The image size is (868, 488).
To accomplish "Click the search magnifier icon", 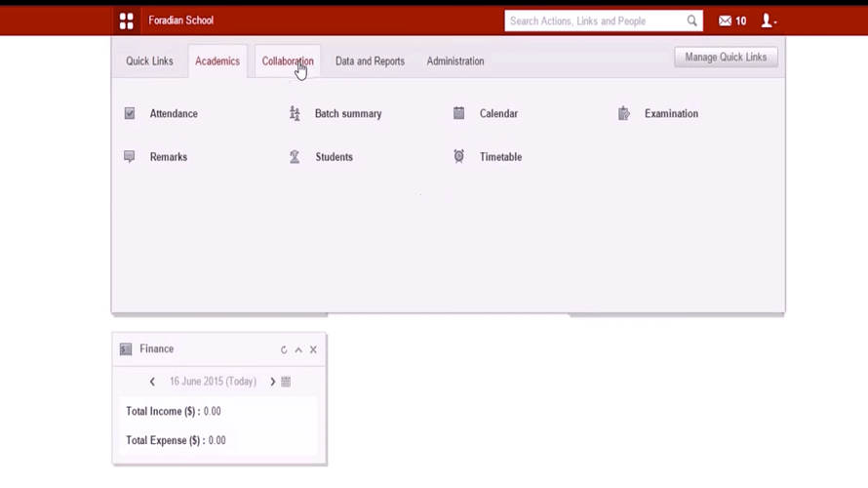I will point(691,20).
